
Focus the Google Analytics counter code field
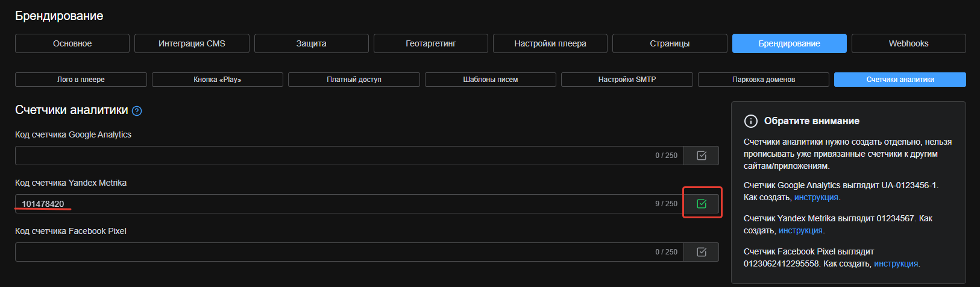pyautogui.click(x=350, y=156)
